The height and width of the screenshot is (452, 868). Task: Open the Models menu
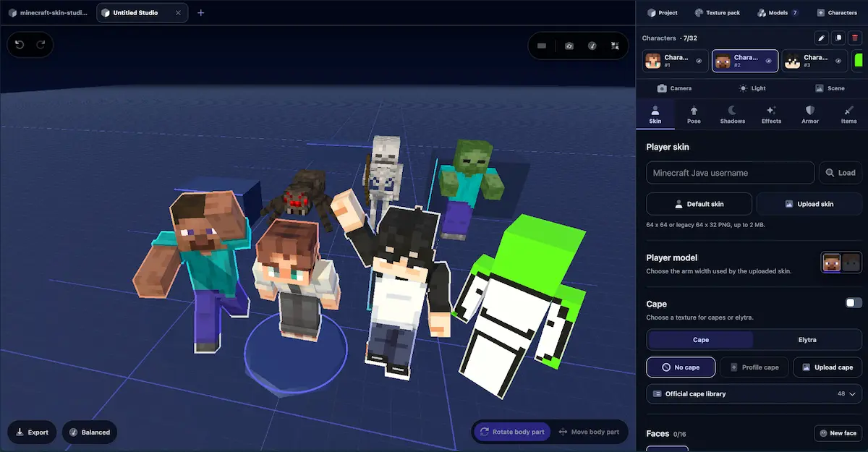(x=778, y=12)
